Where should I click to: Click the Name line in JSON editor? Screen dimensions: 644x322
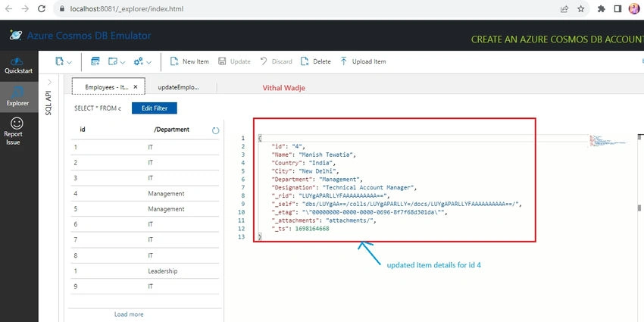pos(314,155)
